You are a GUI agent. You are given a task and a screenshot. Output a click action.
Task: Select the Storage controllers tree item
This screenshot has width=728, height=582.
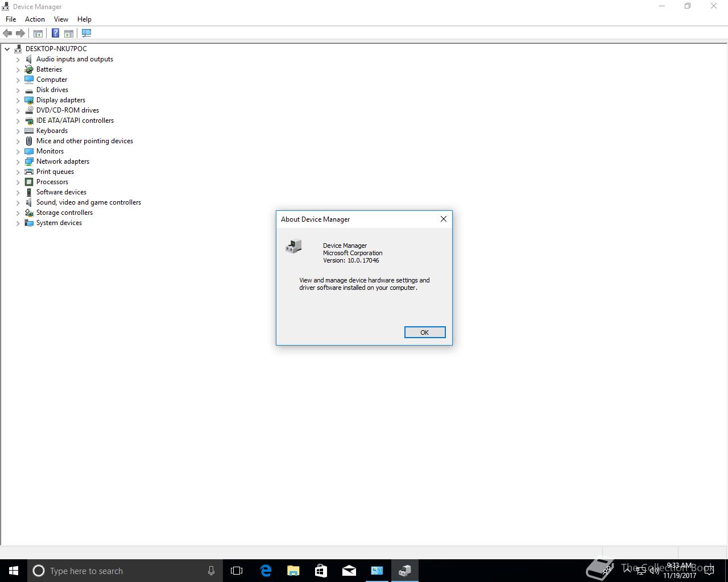coord(64,213)
